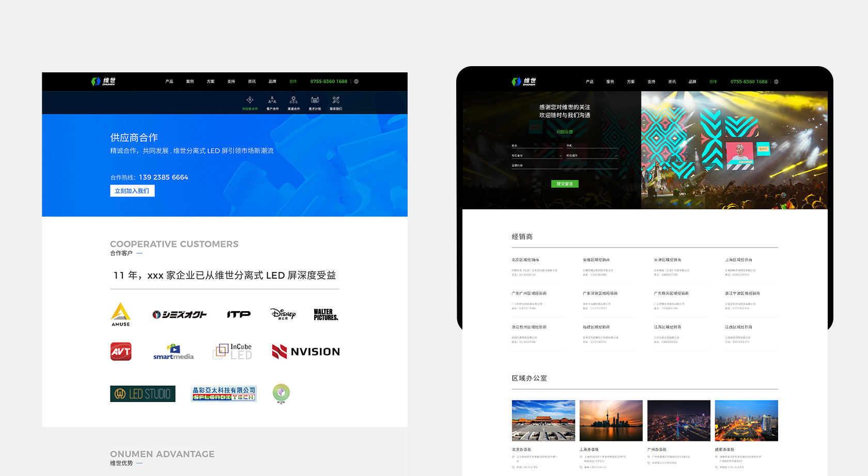This screenshot has width=868, height=476.
Task: Expand the 所在城市 city dropdown
Action: click(x=592, y=156)
